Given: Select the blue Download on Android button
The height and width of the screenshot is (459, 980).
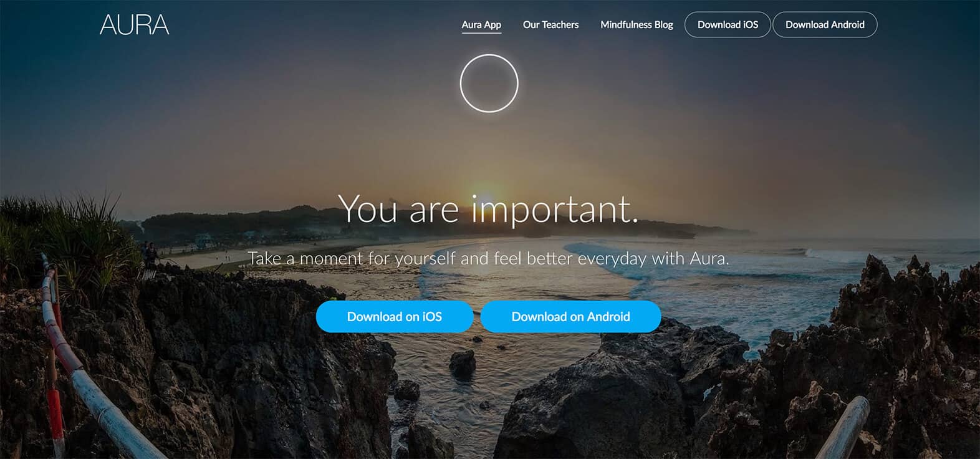Looking at the screenshot, I should pos(570,317).
